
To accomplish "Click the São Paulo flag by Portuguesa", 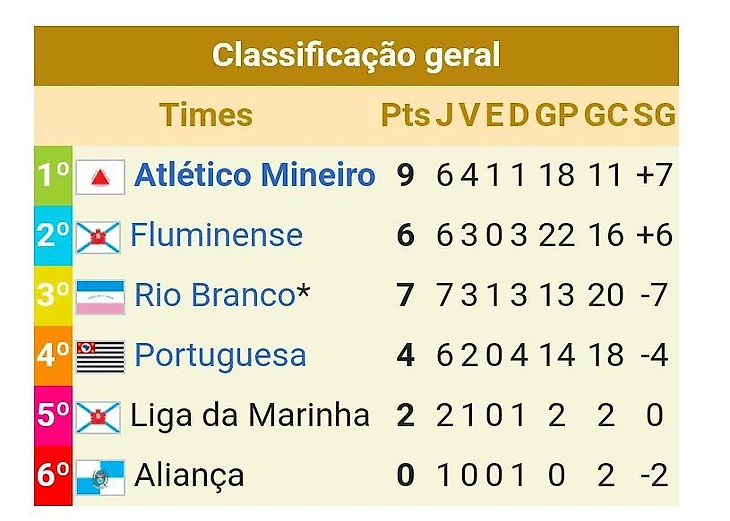I will (x=100, y=357).
